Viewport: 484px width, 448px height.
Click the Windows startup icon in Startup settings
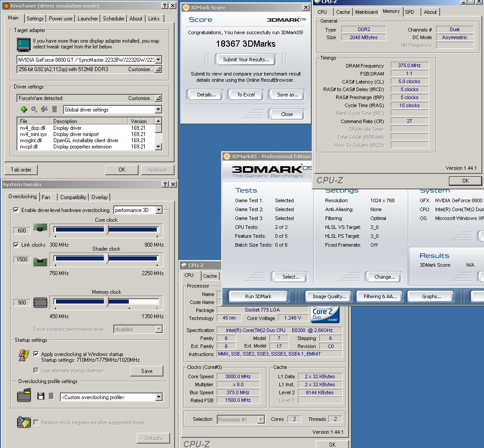24,355
